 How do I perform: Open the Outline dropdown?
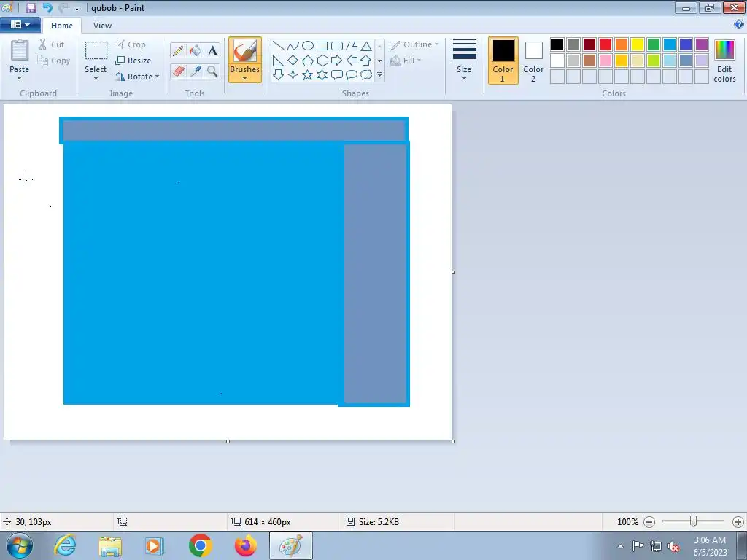point(436,44)
